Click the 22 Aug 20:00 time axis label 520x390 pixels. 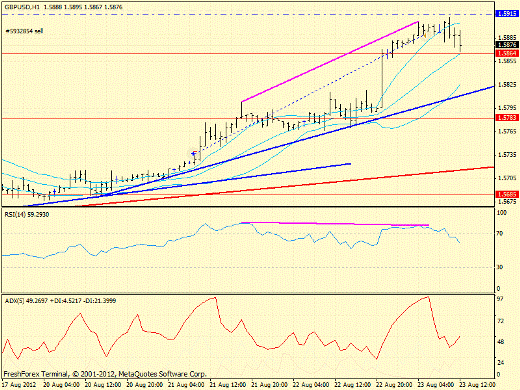[x=395, y=385]
